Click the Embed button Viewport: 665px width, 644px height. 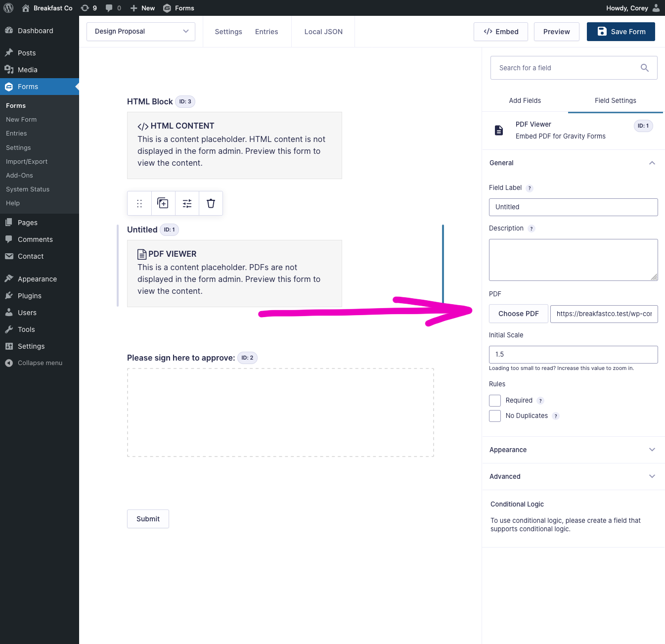coord(501,32)
